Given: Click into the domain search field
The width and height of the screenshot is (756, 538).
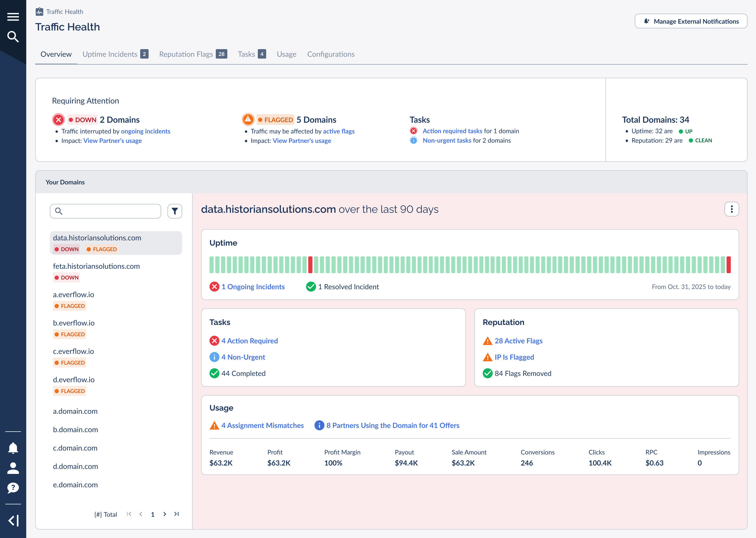Looking at the screenshot, I should click(106, 211).
